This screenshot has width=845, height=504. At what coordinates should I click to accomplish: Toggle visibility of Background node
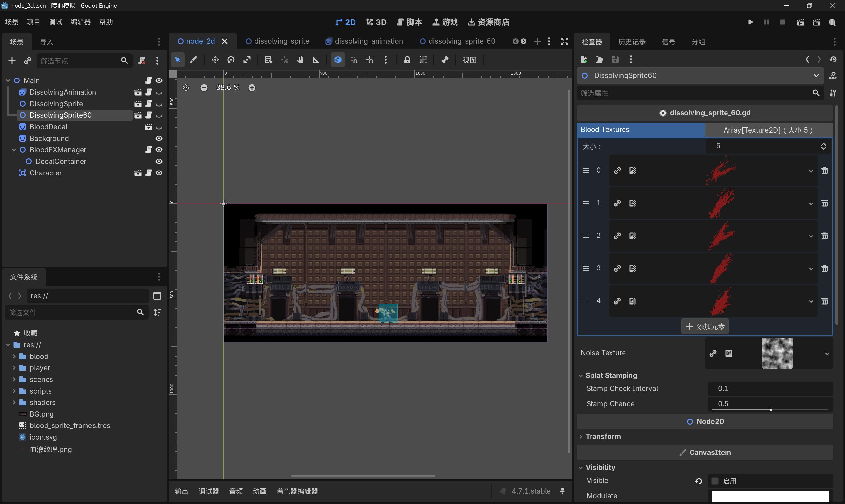[x=159, y=138]
